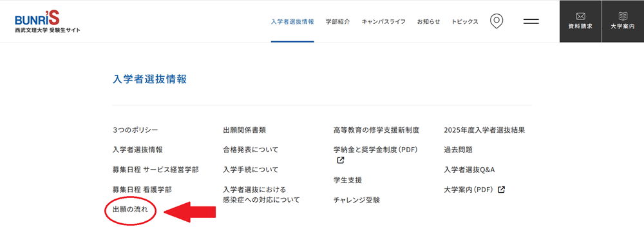644x247 pixels.
Task: Open the チャレンジ受験 link
Action: (x=357, y=200)
